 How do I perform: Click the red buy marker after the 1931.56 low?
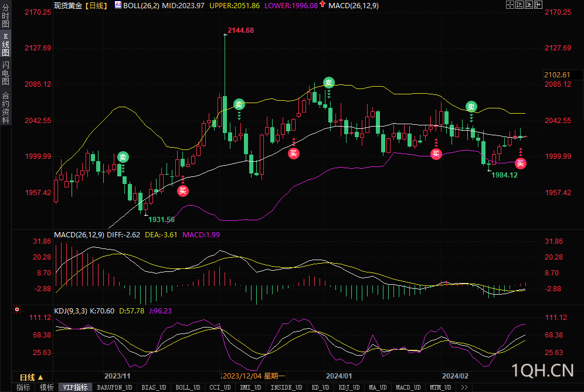(x=182, y=191)
